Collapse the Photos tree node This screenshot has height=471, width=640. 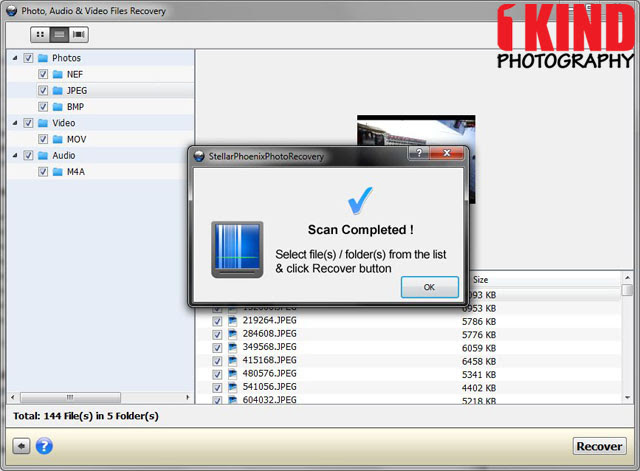[15, 58]
